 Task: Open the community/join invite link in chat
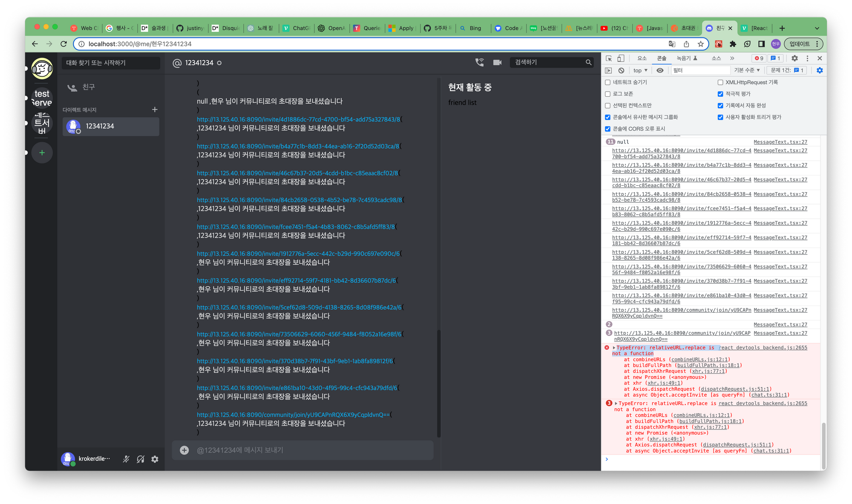[x=293, y=415]
